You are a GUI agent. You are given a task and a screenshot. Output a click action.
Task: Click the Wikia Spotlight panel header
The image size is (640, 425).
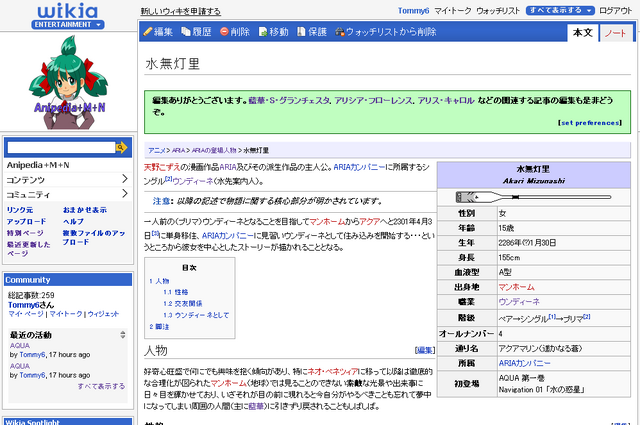(x=68, y=421)
